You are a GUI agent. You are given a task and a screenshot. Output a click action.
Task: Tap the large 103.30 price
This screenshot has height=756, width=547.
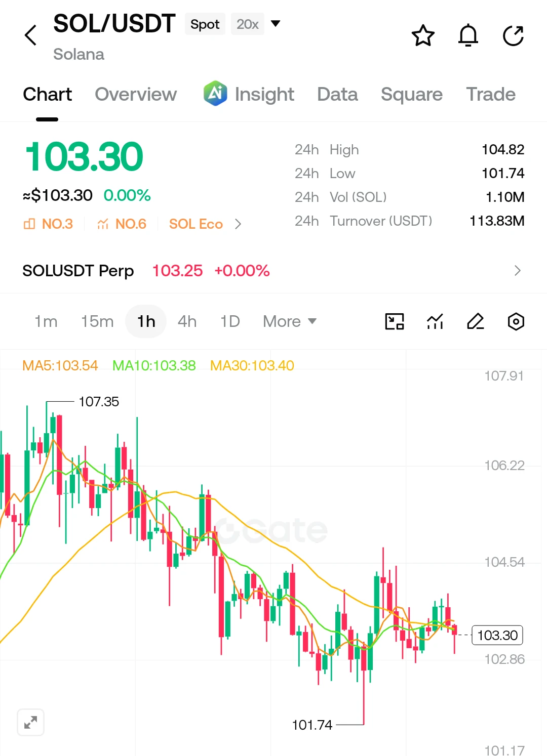click(84, 157)
